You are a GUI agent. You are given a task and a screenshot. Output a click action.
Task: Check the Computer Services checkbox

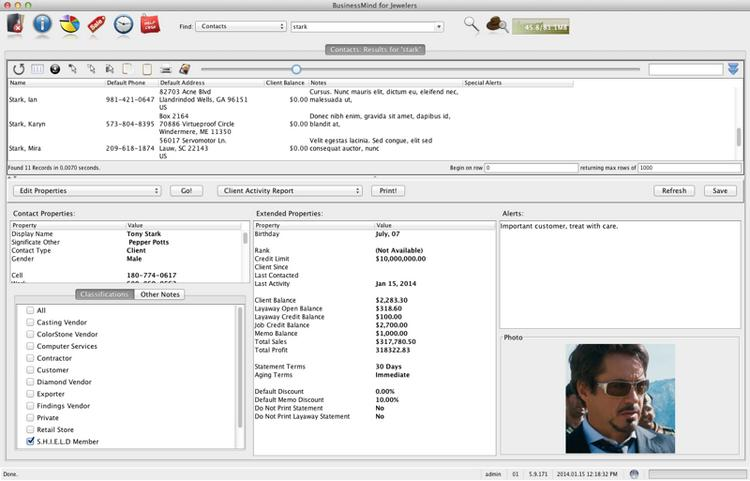point(30,346)
